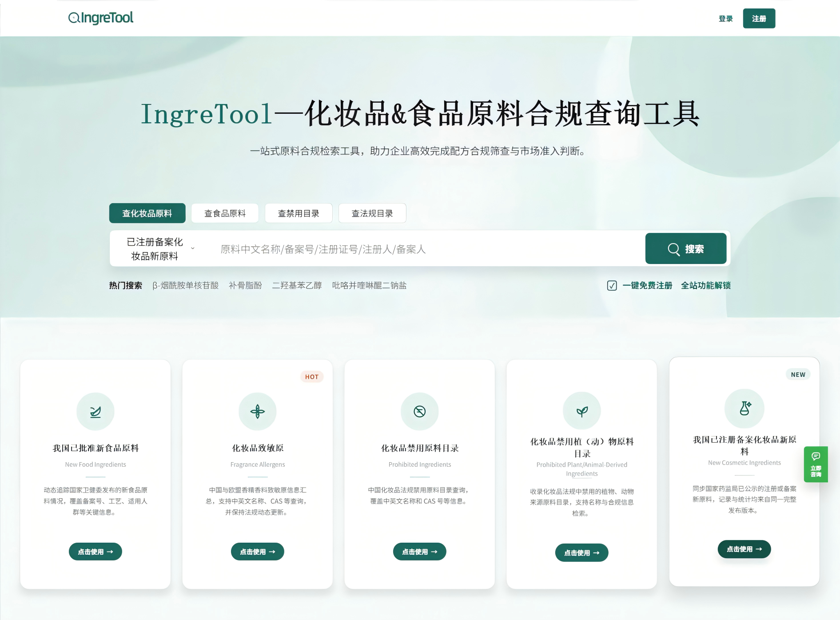Click the IngreTool logo

101,18
